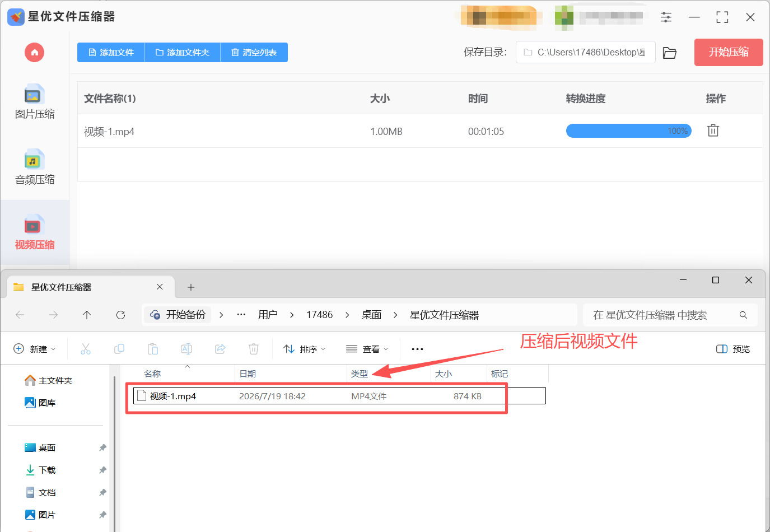Image resolution: width=770 pixels, height=532 pixels.
Task: Click the save directory path field
Action: (x=585, y=53)
